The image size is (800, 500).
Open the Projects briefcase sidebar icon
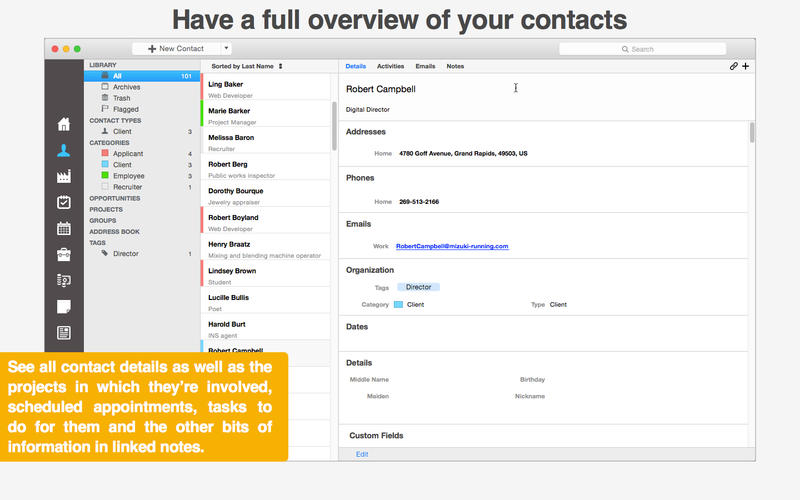(x=64, y=254)
